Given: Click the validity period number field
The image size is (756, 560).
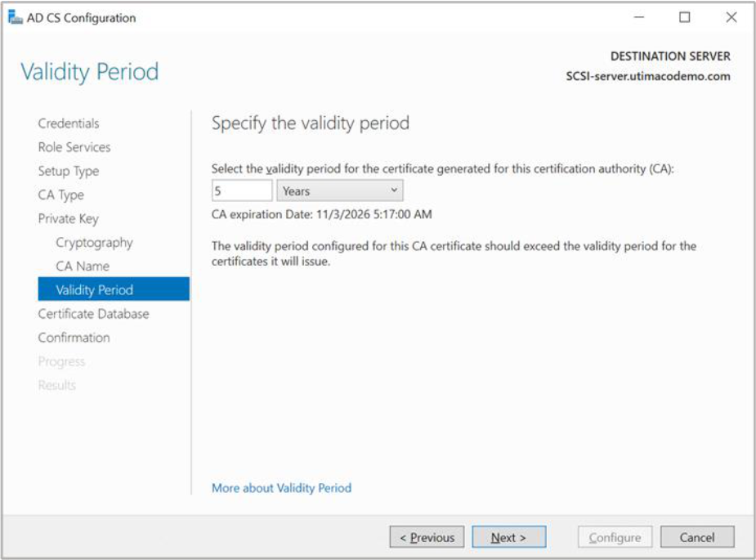Looking at the screenshot, I should (241, 191).
